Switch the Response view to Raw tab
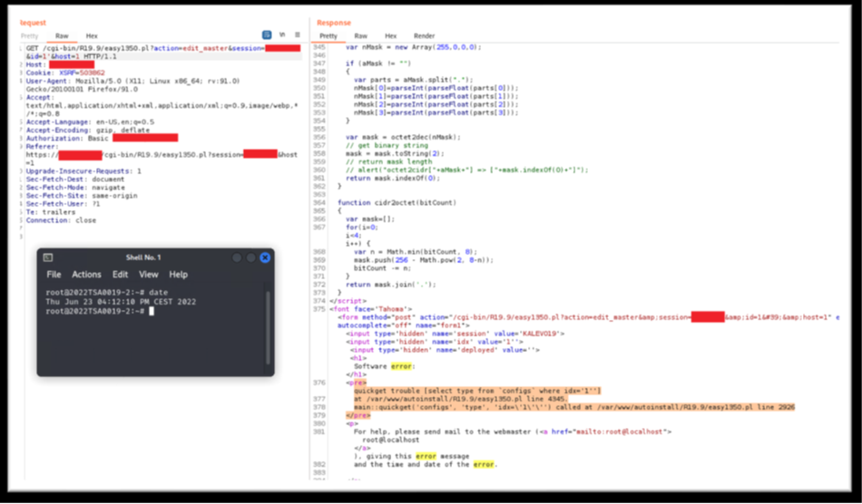This screenshot has height=504, width=862. coord(360,36)
